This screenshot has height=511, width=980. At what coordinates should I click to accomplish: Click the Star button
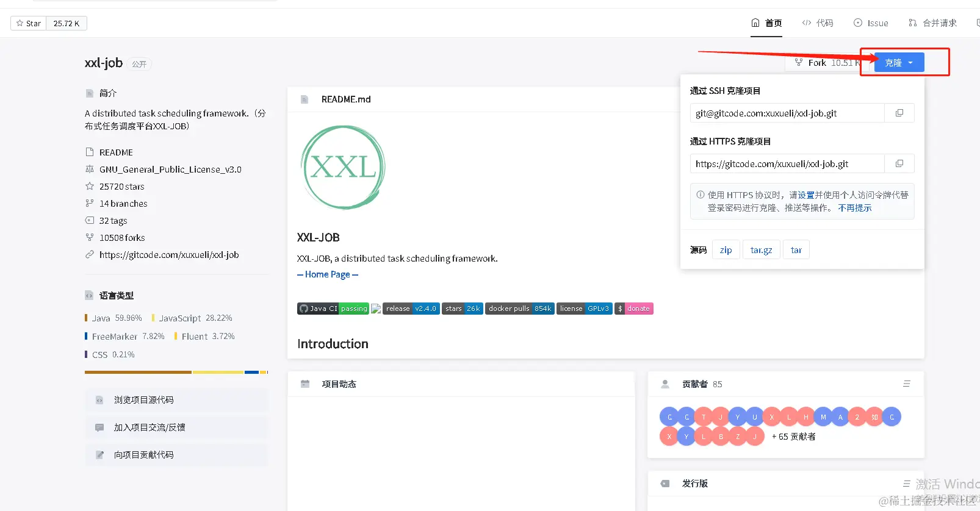29,23
